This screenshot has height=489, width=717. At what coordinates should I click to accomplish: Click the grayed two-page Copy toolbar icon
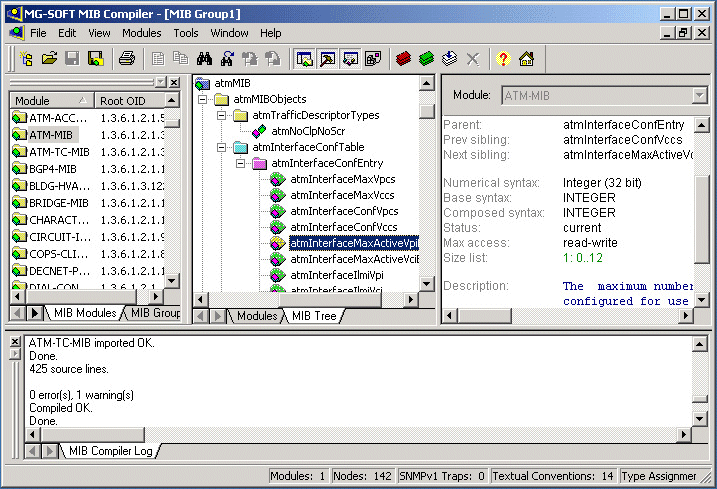pyautogui.click(x=181, y=59)
